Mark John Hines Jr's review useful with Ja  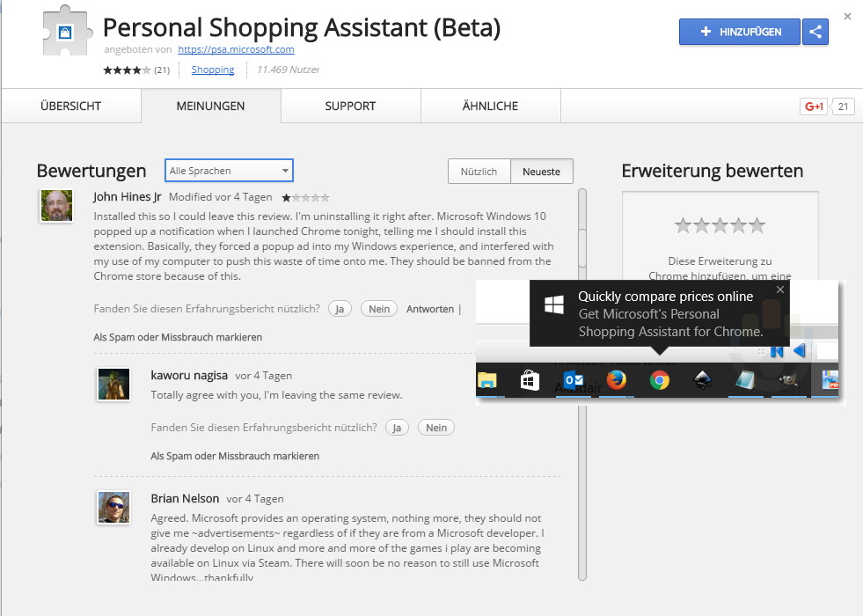pyautogui.click(x=340, y=309)
